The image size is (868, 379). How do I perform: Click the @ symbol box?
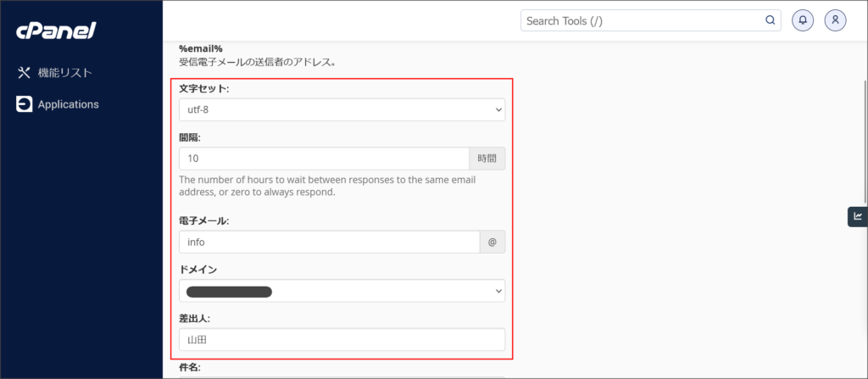492,242
